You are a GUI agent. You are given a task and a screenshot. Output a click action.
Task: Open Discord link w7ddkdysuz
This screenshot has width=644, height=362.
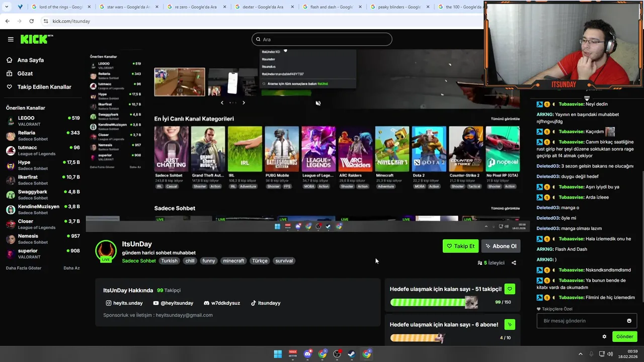[x=222, y=303]
